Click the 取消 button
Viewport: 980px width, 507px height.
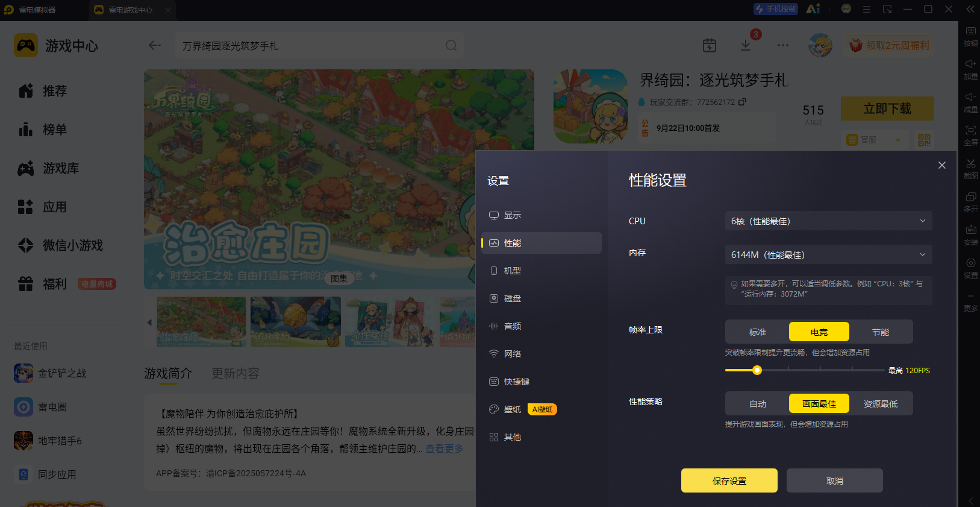[x=835, y=480]
